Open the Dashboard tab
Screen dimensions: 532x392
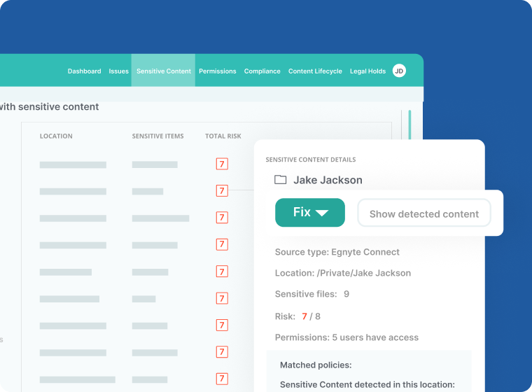point(84,71)
